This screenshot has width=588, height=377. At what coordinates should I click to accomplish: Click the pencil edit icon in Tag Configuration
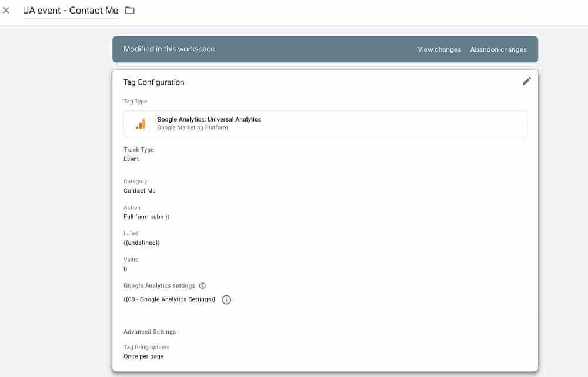point(526,82)
